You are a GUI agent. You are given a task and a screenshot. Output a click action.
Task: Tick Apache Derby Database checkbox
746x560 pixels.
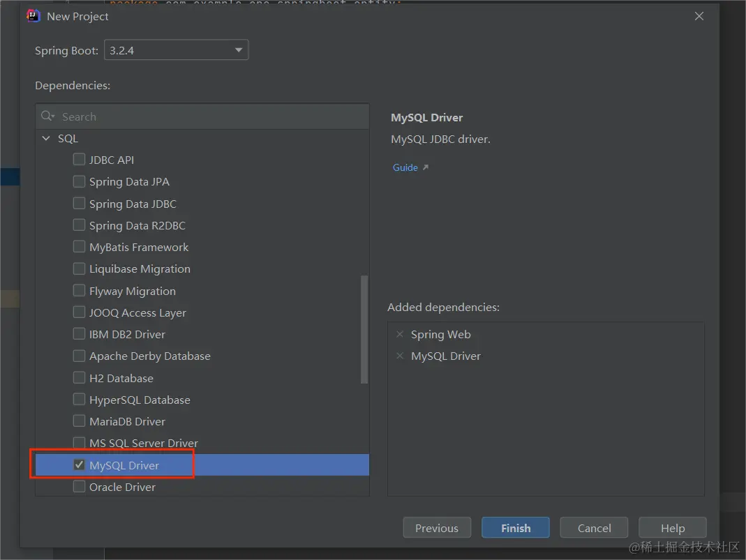tap(79, 356)
